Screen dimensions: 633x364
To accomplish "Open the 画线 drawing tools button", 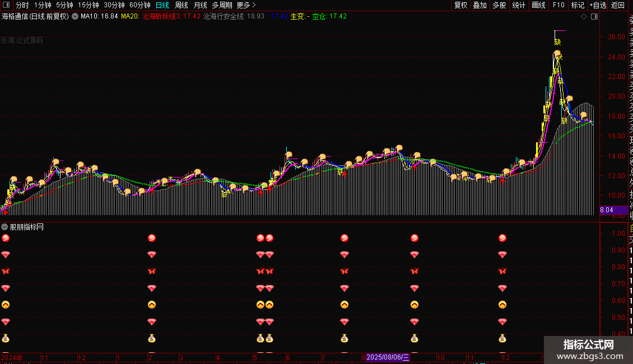I will pos(538,5).
